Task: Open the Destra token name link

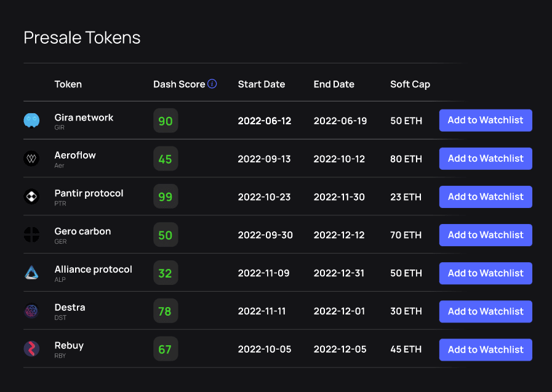Action: click(70, 308)
